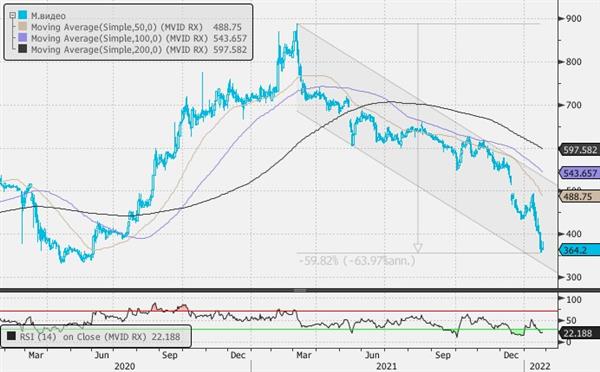Select the RSI (14) on Close legend
This screenshot has height=372, width=600.
tap(96, 337)
